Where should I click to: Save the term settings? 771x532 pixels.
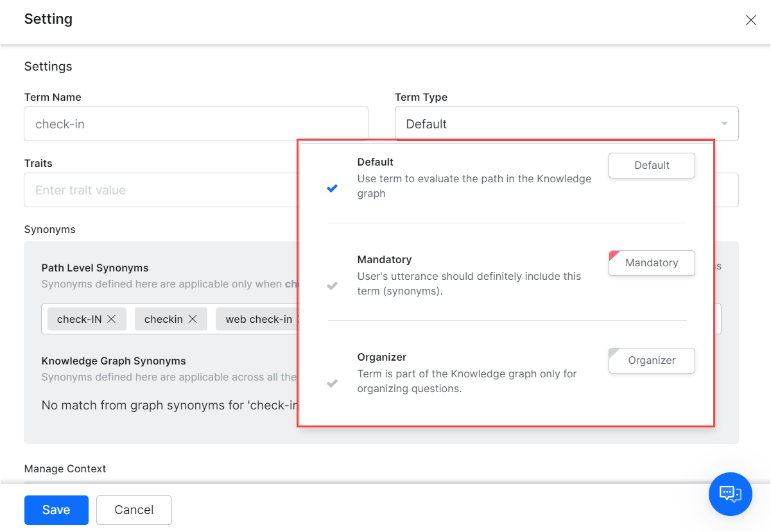click(56, 510)
